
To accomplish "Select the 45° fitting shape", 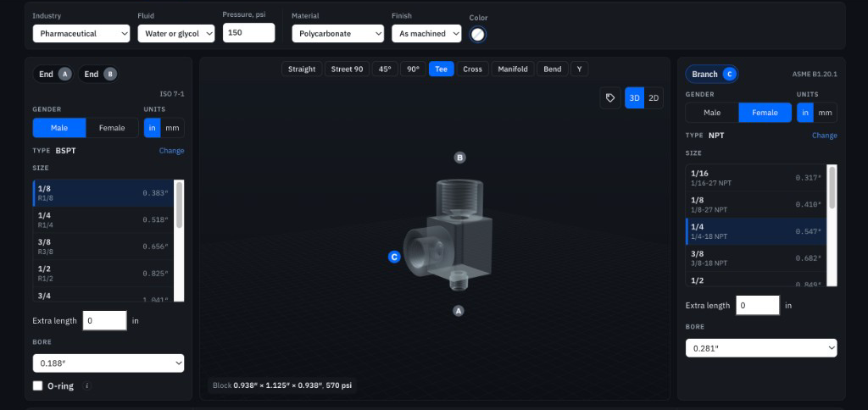I will click(385, 69).
